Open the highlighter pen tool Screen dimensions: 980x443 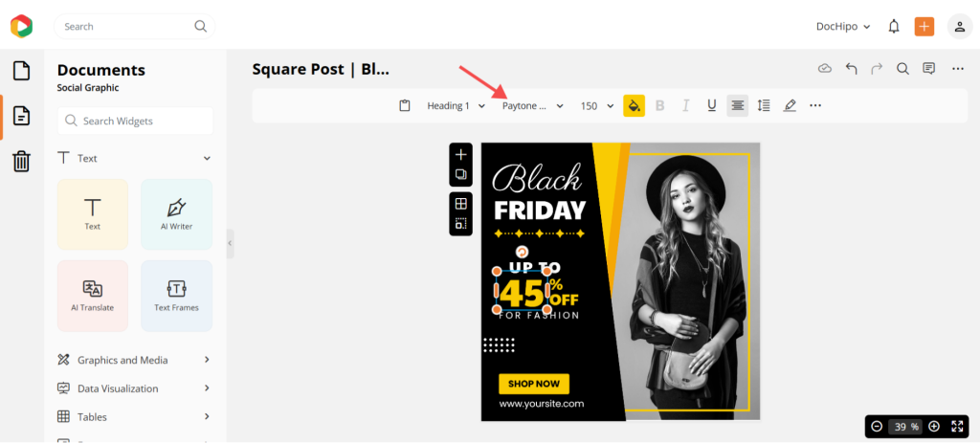(x=790, y=105)
